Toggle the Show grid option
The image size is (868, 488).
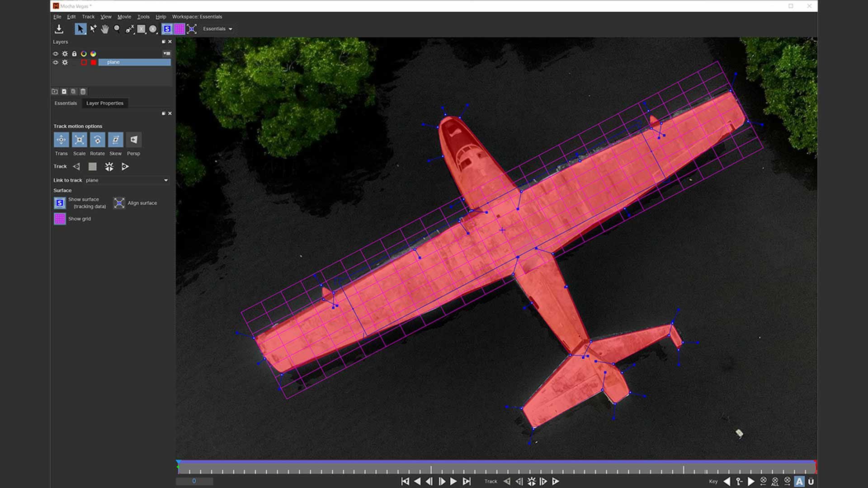tap(60, 219)
